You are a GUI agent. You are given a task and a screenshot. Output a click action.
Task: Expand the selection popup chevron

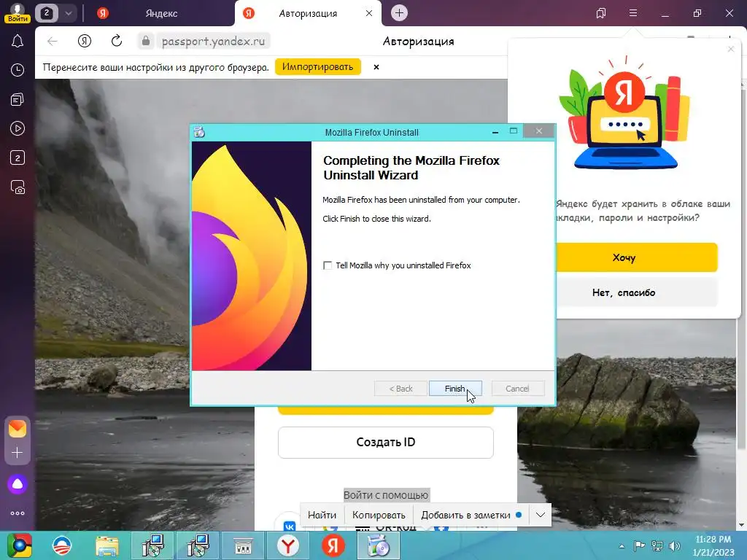point(541,515)
